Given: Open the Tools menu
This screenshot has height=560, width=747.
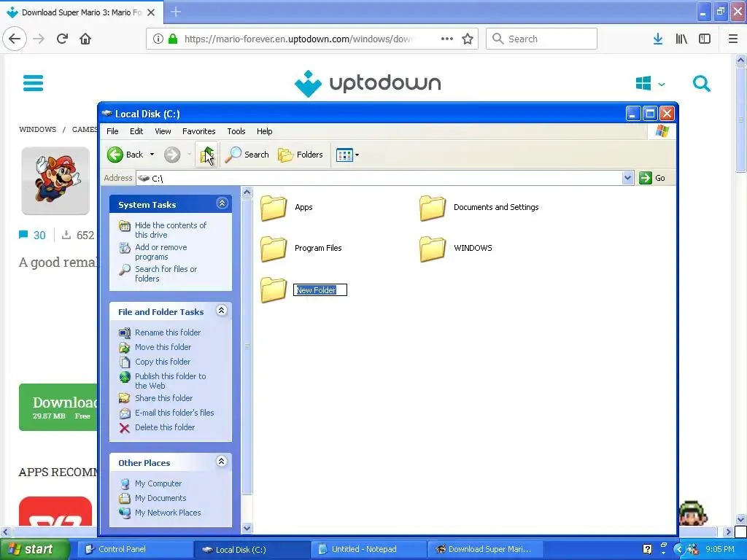Looking at the screenshot, I should tap(236, 131).
